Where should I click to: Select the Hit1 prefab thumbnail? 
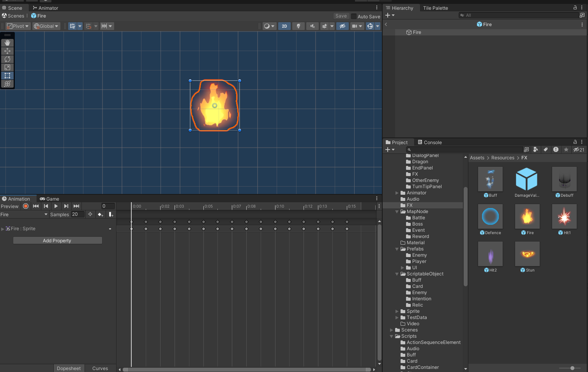pyautogui.click(x=564, y=217)
